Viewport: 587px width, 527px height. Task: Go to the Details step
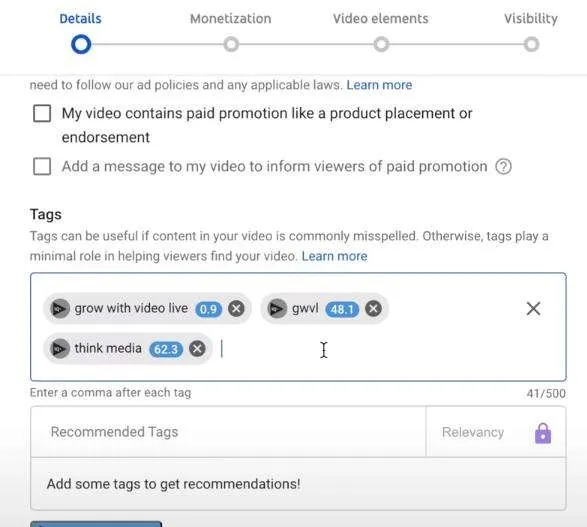coord(80,18)
